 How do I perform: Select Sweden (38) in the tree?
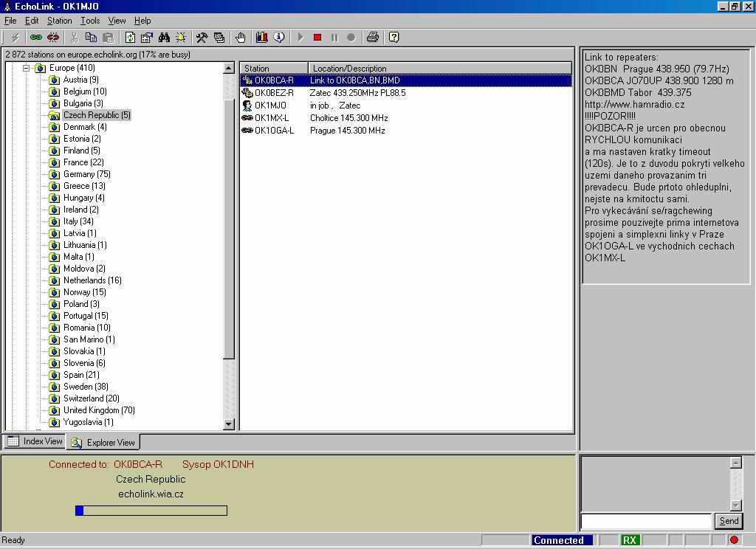[86, 387]
